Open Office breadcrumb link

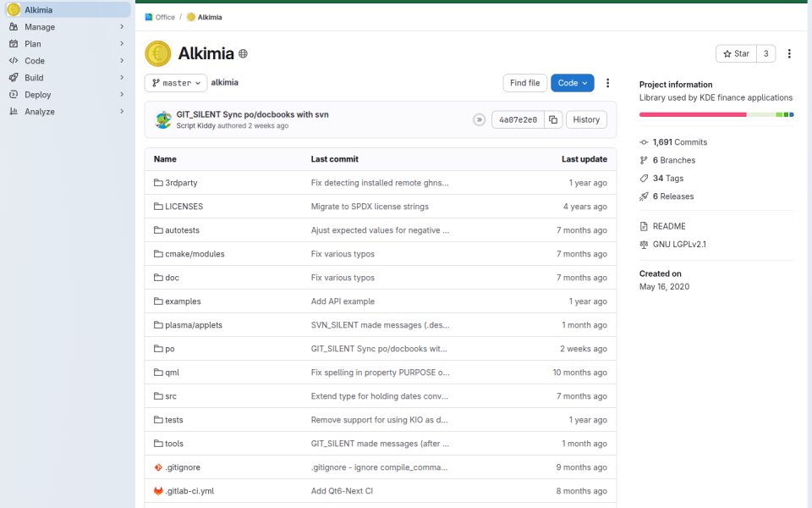(165, 17)
